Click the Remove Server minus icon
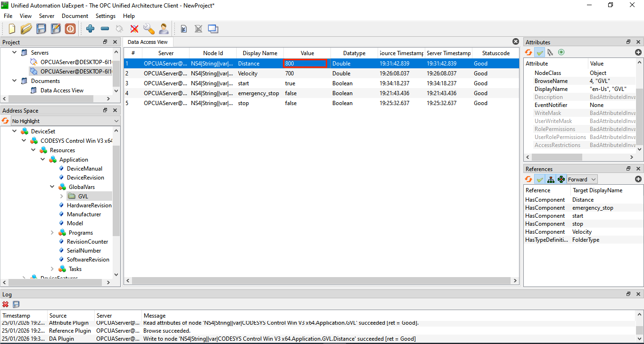 pyautogui.click(x=105, y=29)
